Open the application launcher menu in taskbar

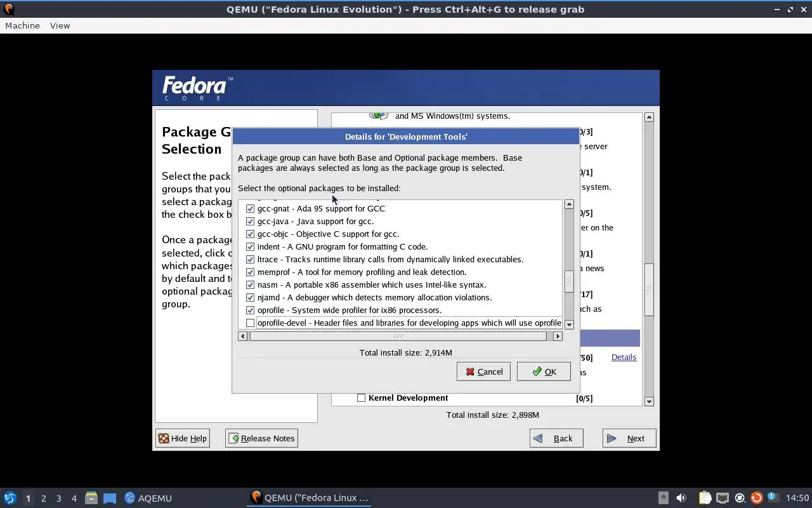(x=10, y=498)
